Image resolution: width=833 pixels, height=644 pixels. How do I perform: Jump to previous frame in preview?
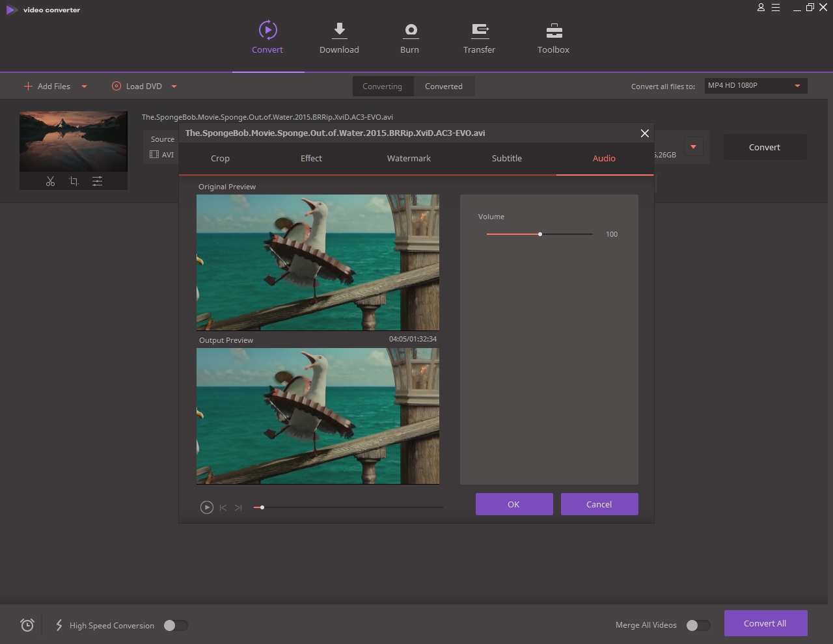[x=223, y=507]
